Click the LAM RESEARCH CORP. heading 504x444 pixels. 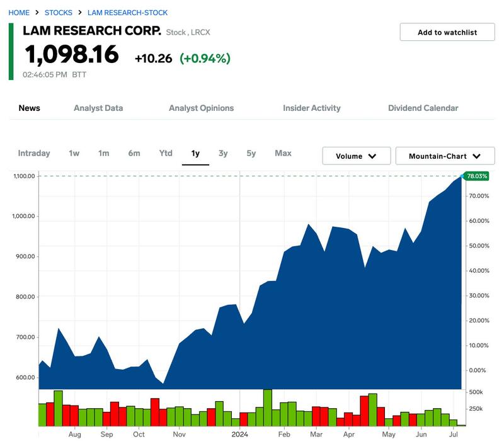point(92,30)
